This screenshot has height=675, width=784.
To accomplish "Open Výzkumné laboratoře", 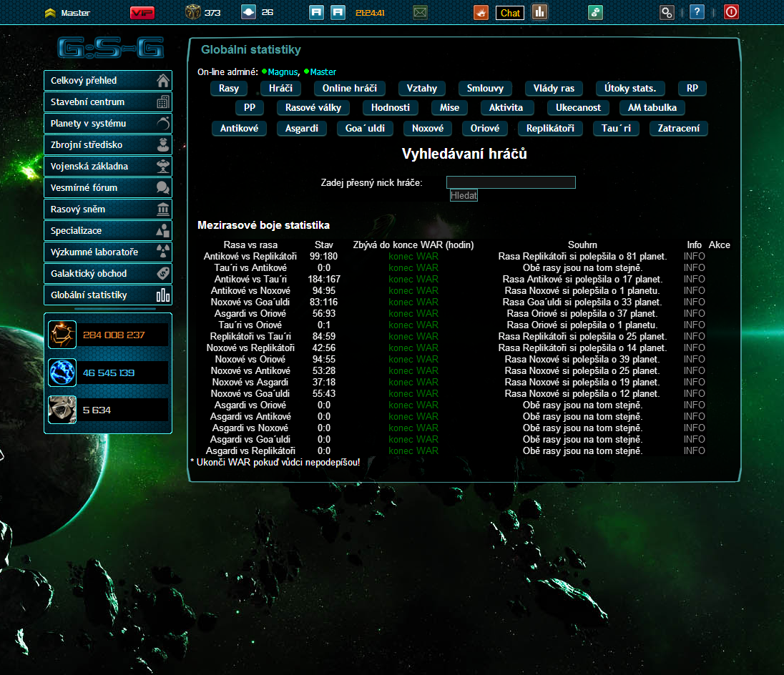I will (x=108, y=252).
